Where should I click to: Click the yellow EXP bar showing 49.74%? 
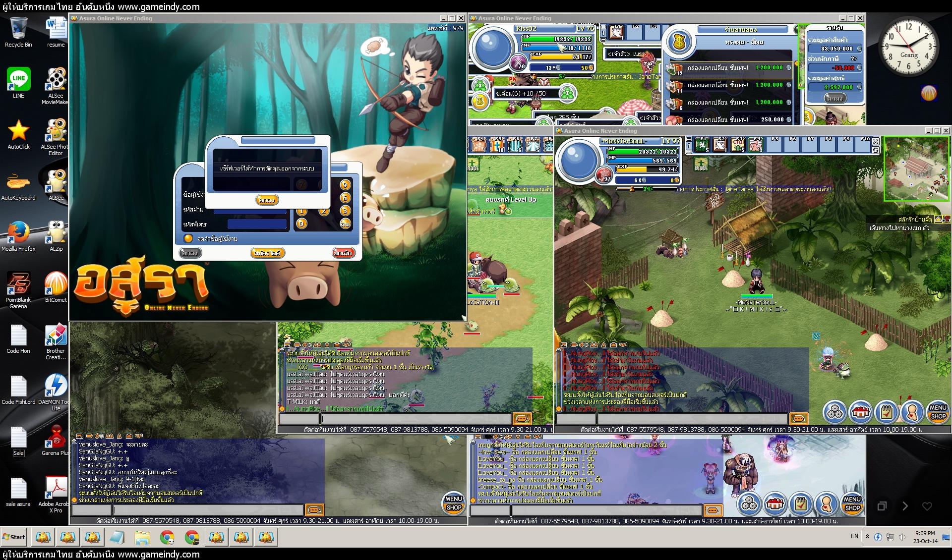click(x=647, y=169)
